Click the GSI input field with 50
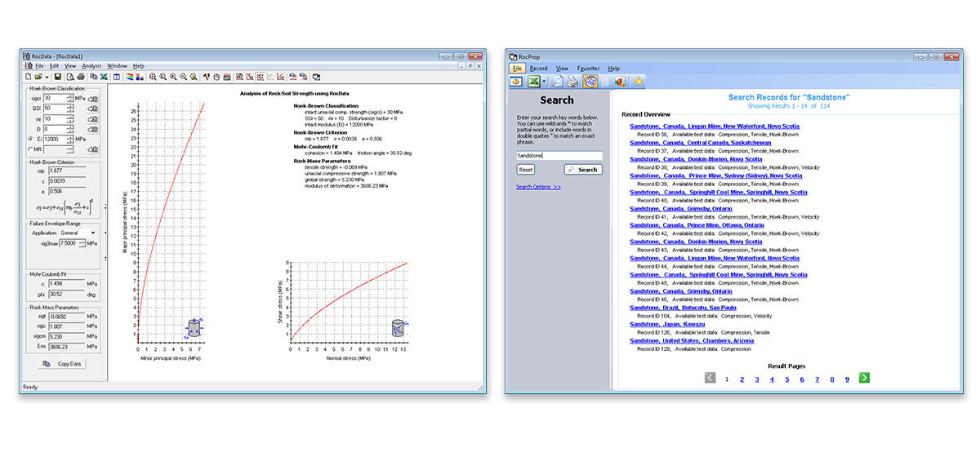 55,109
